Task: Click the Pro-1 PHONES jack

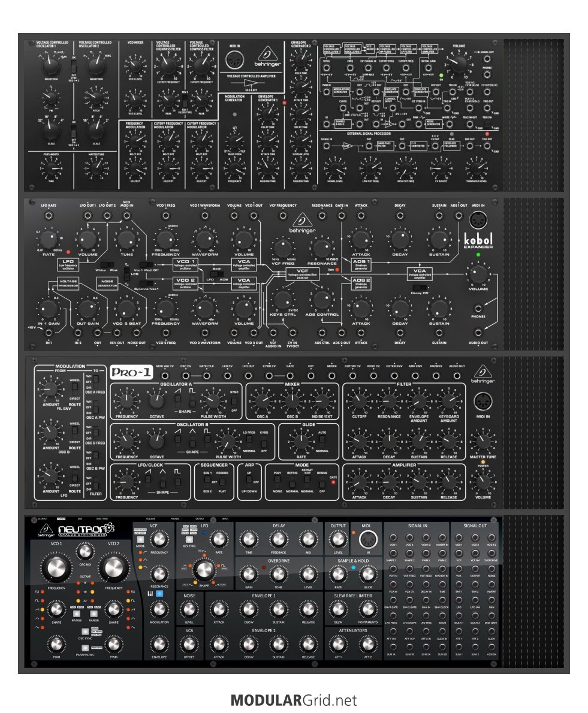Action: [436, 376]
